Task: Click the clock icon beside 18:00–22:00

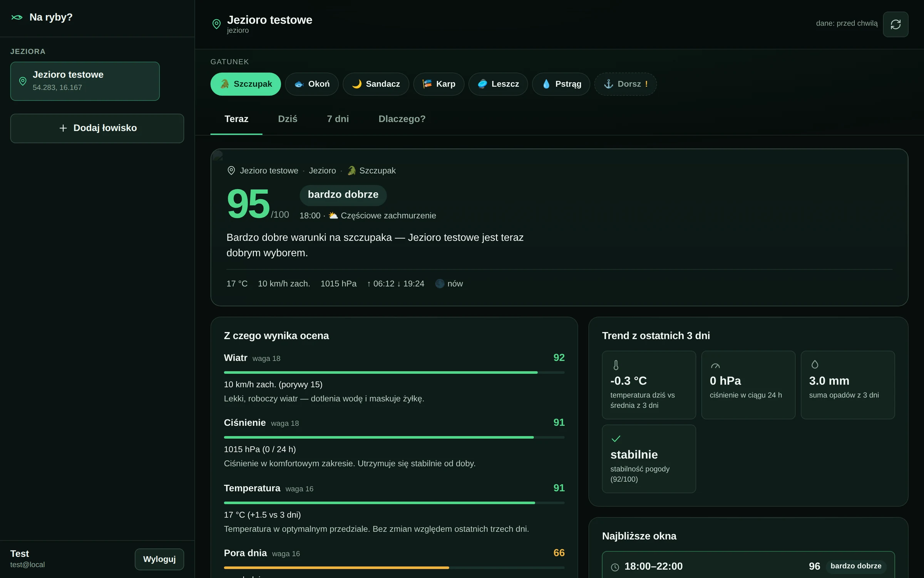Action: [615, 567]
